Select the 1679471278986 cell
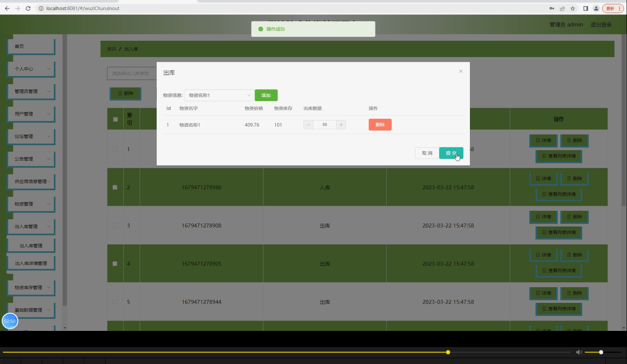The width and height of the screenshot is (627, 364). click(x=201, y=187)
